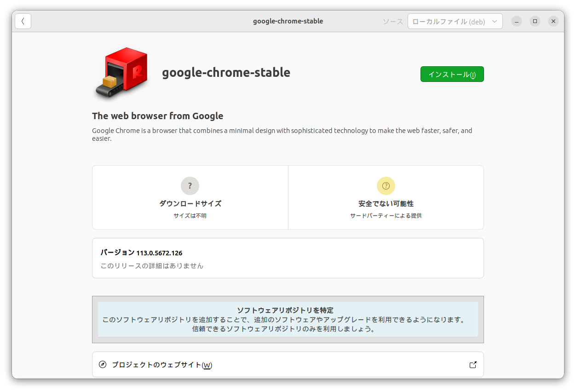This screenshot has height=392, width=576.
Task: Open the 安全でない可能性 details label
Action: pyautogui.click(x=386, y=203)
